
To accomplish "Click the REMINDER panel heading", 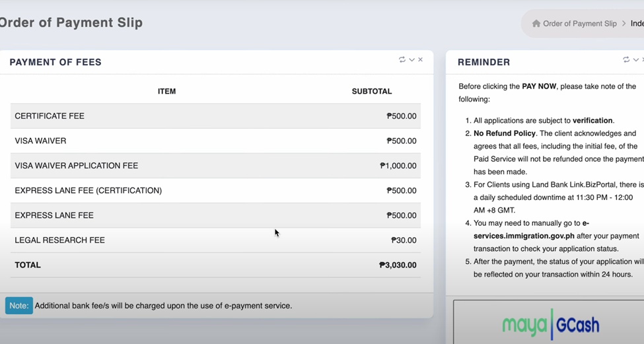I will pos(483,63).
